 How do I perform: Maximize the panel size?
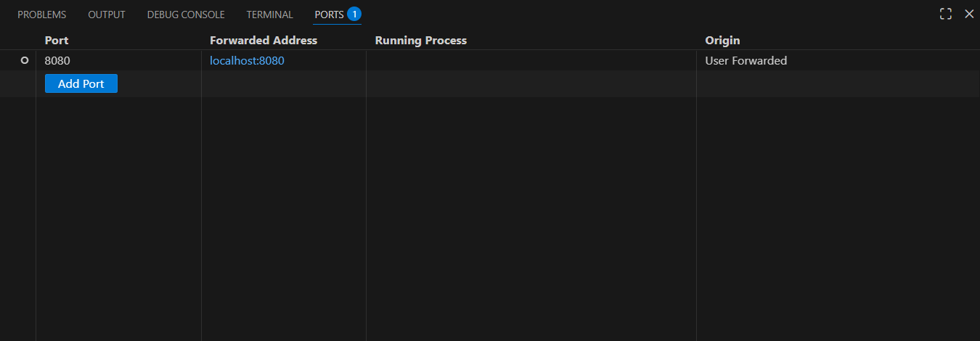coord(946,15)
